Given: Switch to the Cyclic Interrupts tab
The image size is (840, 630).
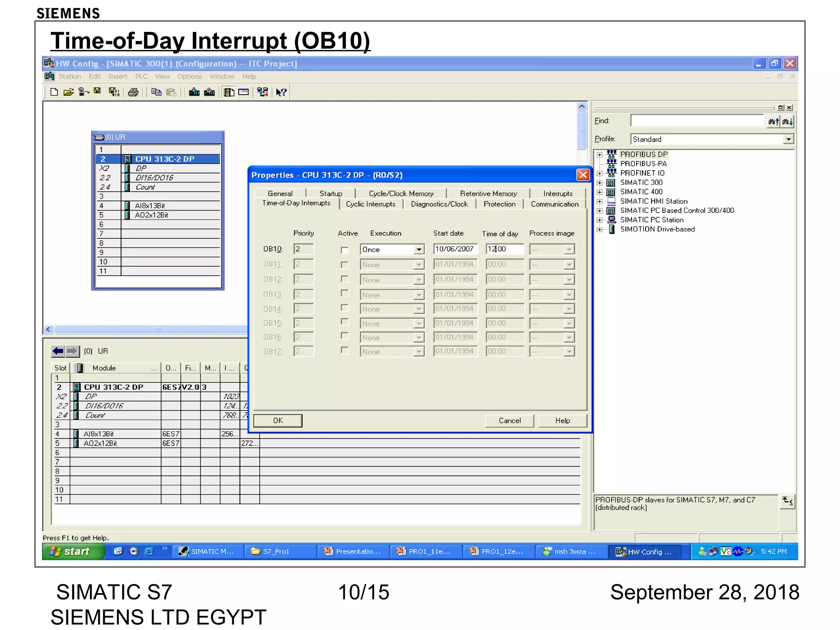Looking at the screenshot, I should click(371, 204).
